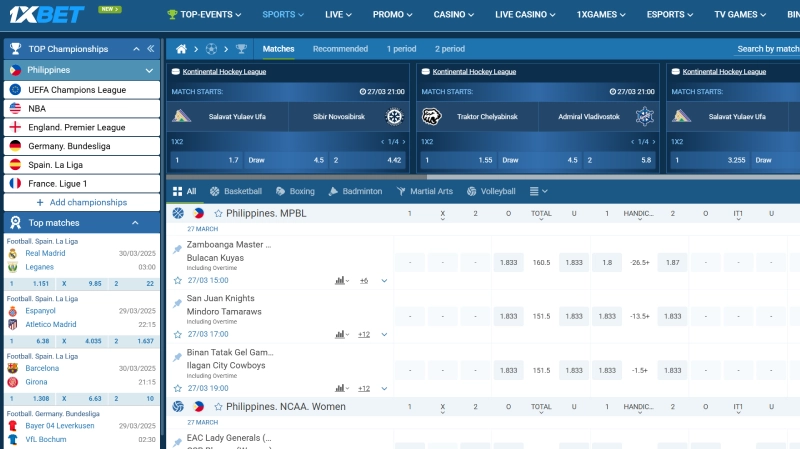This screenshot has height=449, width=800.
Task: Collapse sidebar with double-arrow icon
Action: point(151,49)
